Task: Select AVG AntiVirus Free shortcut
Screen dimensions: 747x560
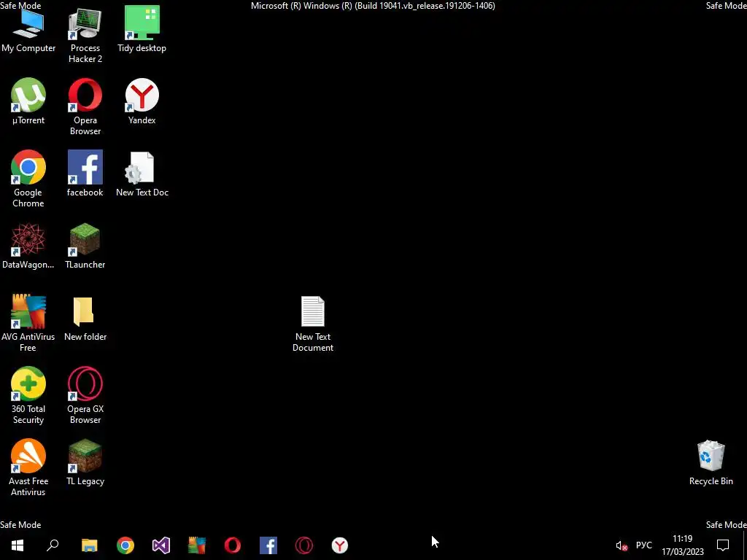Action: [x=28, y=324]
